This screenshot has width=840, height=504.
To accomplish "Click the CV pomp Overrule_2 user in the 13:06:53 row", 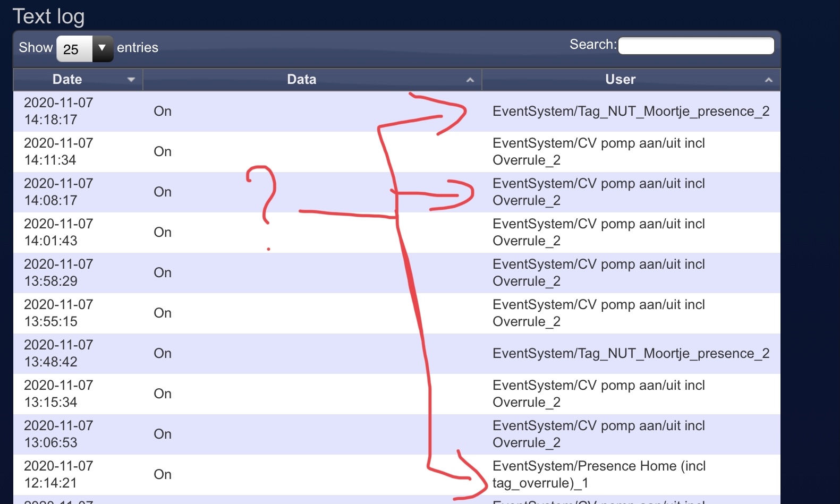I will [x=599, y=434].
